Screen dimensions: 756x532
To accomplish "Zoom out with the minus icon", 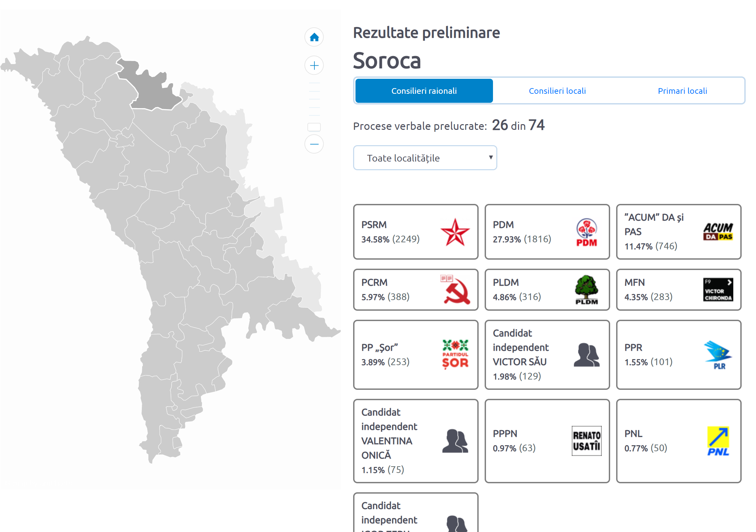I will (314, 144).
